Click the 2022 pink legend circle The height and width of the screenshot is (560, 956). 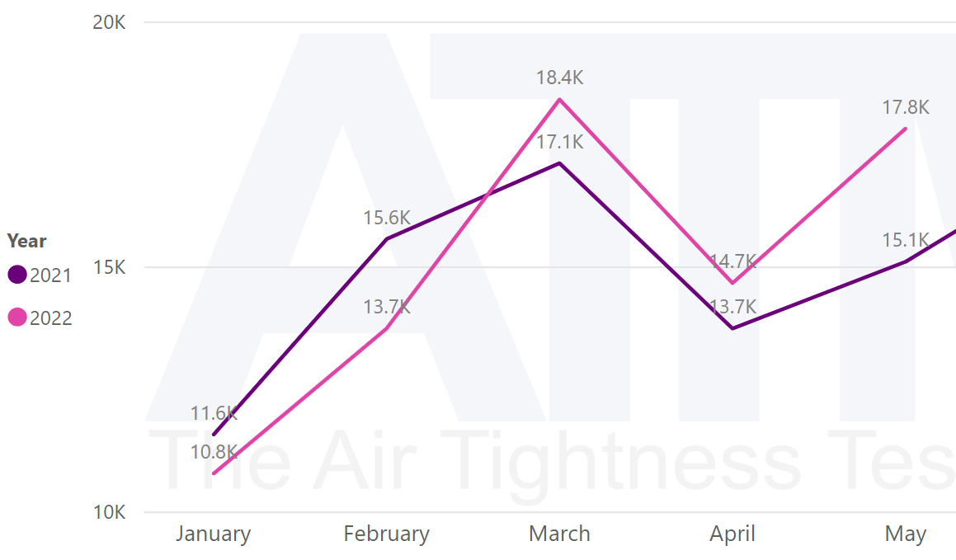(x=17, y=318)
